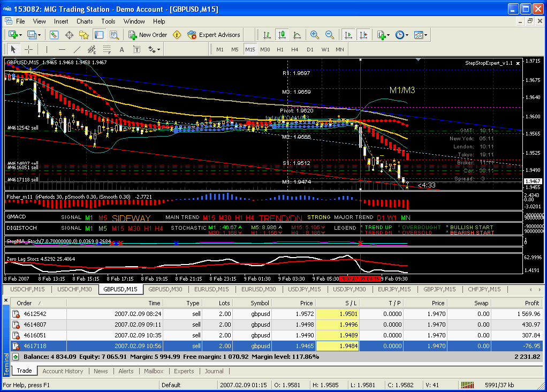Click the New Order toolbar button
The image size is (547, 392).
pyautogui.click(x=148, y=35)
